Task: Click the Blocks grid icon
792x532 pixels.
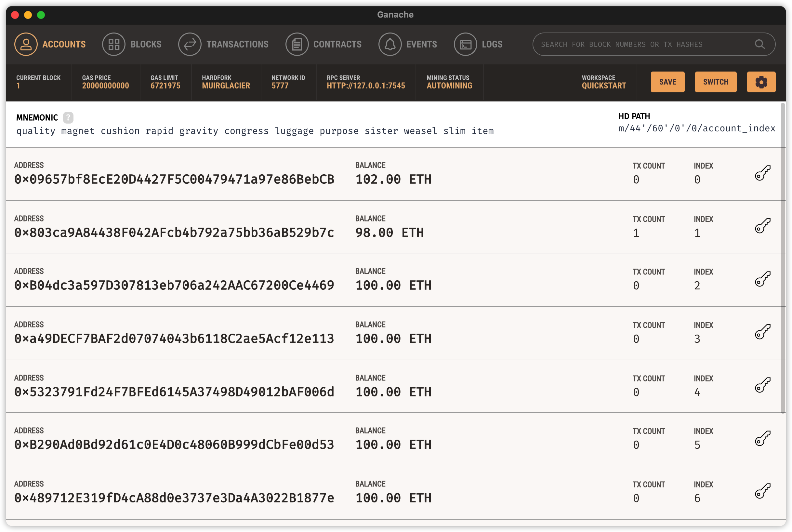Action: tap(113, 44)
